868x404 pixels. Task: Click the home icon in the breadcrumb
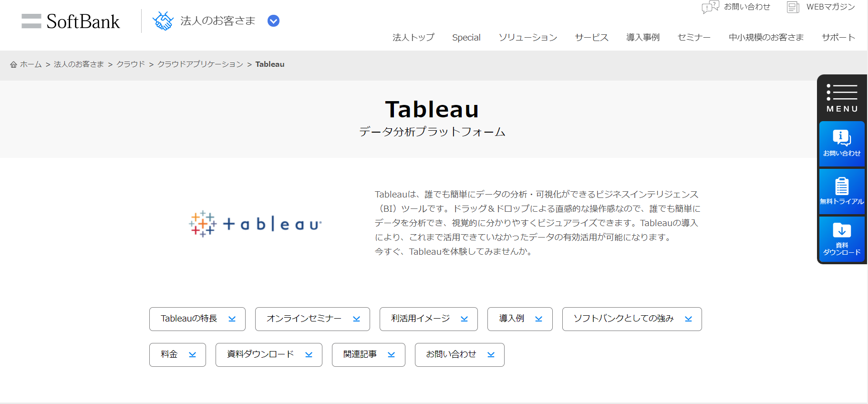tap(13, 64)
